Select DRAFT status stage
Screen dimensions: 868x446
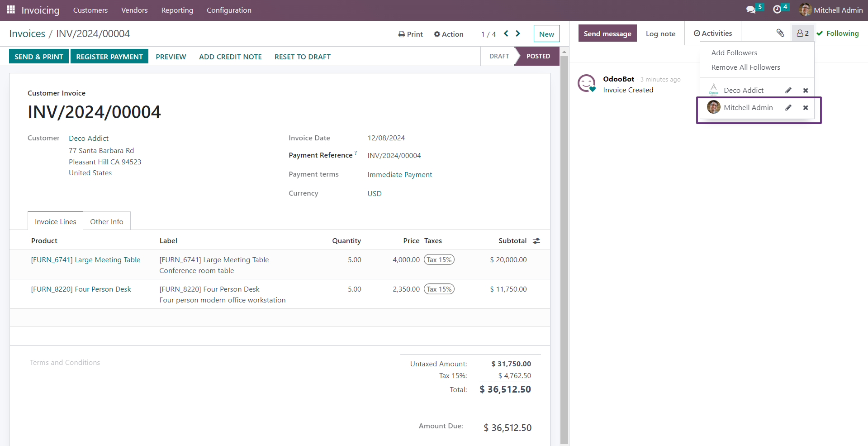coord(499,56)
